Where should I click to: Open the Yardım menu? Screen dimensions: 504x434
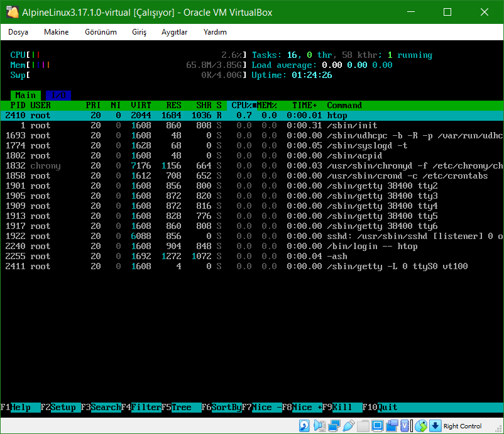tap(215, 32)
